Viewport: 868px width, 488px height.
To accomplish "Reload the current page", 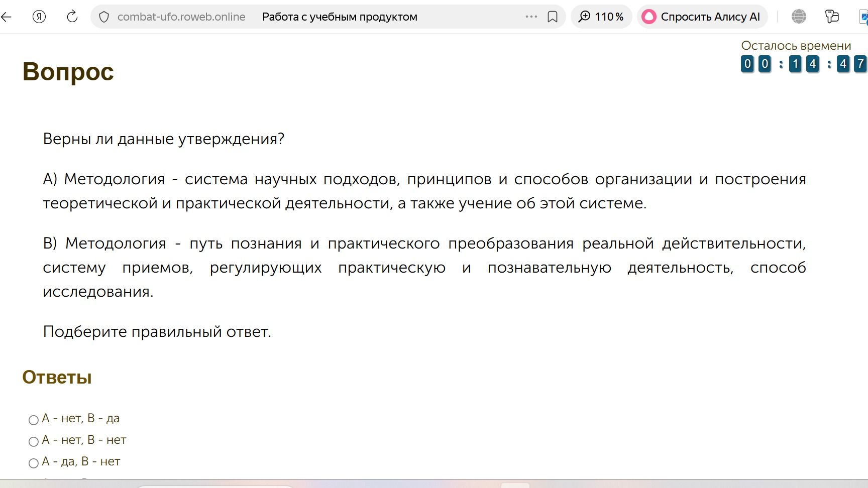I will click(72, 17).
